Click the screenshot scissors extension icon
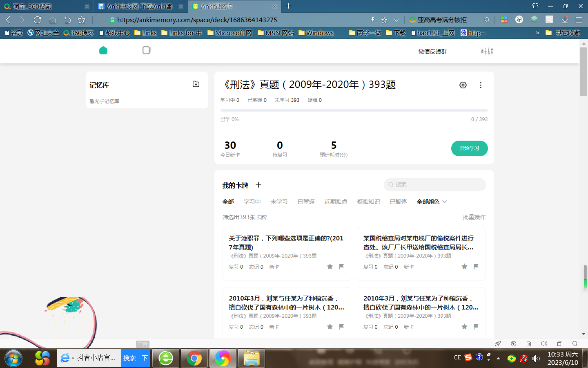 pos(519,20)
